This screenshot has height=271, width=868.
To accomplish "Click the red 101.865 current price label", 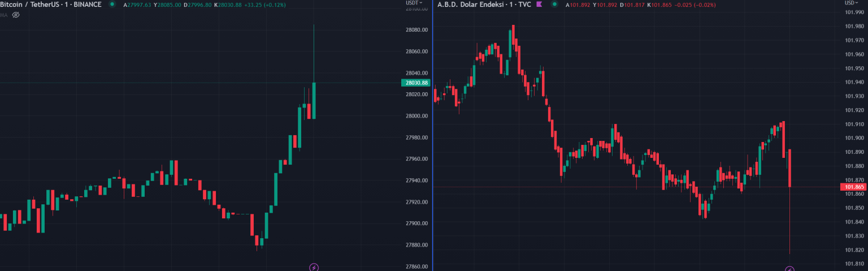I will tap(853, 187).
